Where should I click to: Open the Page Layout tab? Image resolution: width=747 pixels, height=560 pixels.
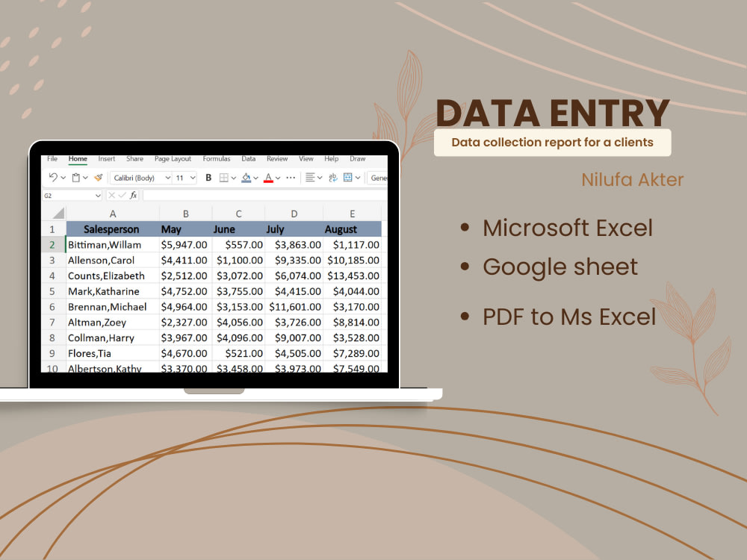tap(173, 158)
